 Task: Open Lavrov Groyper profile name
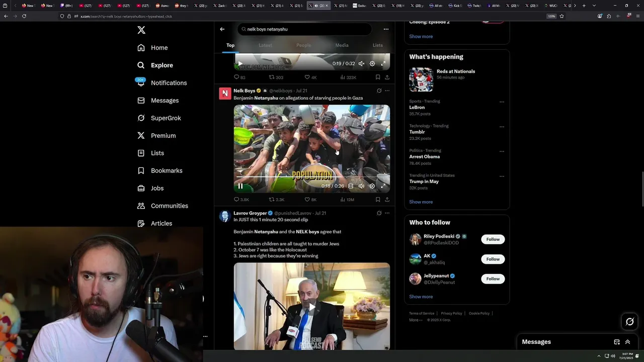(250, 213)
